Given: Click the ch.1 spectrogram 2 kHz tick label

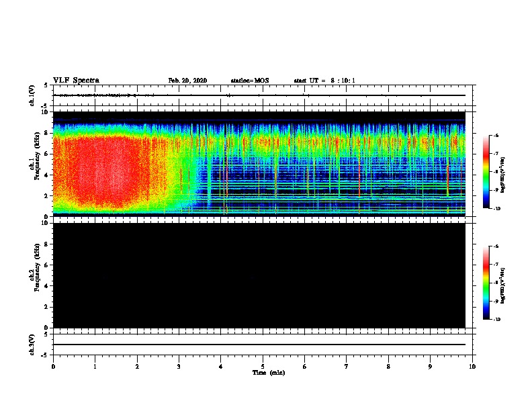Looking at the screenshot, I should pyautogui.click(x=46, y=195).
